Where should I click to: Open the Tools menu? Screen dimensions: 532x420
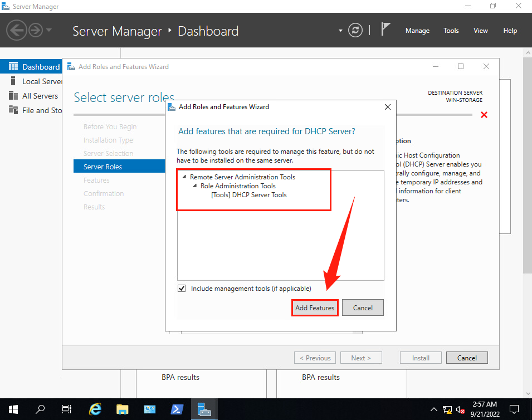coord(451,31)
